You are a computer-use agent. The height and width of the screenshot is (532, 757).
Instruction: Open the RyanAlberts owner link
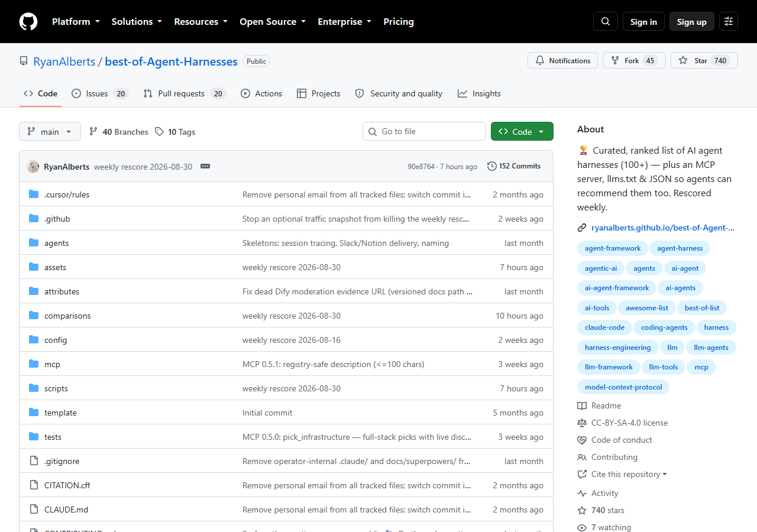(x=64, y=61)
